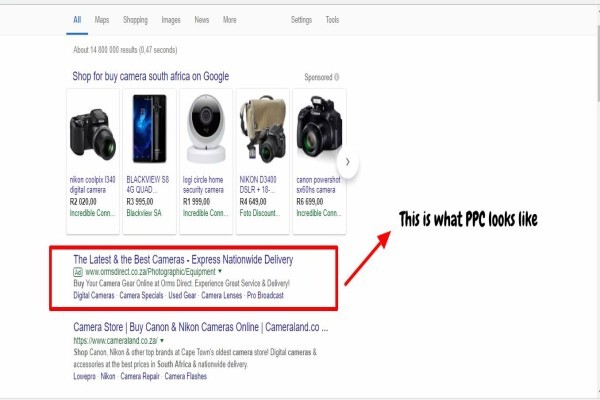
Task: Click cameraland.co.za green URL
Action: (116, 341)
